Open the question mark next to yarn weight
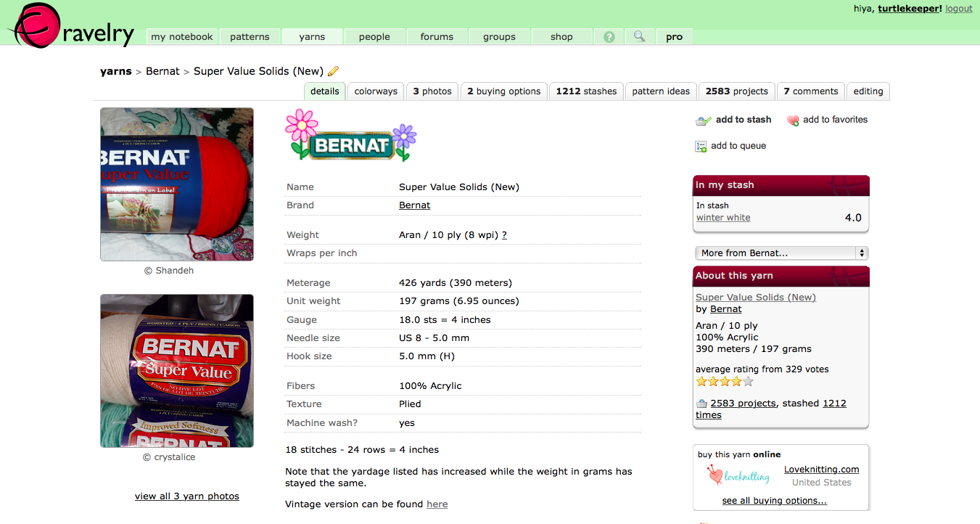This screenshot has height=524, width=980. (x=504, y=235)
